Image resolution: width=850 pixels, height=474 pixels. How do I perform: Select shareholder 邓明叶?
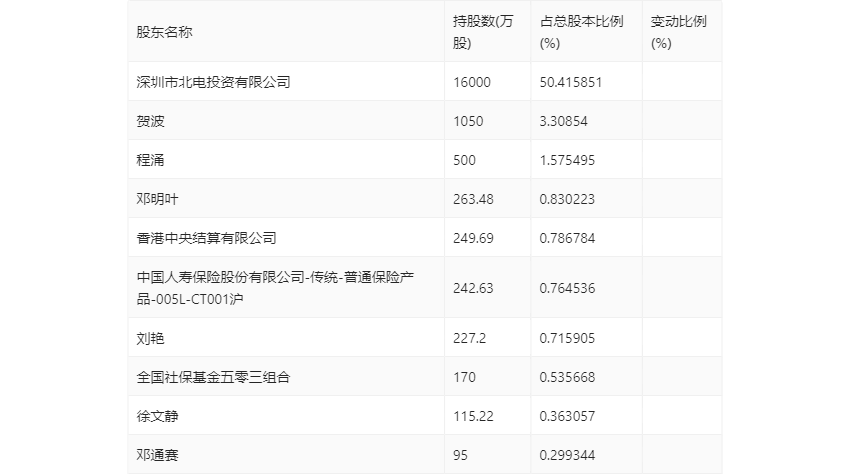[157, 199]
